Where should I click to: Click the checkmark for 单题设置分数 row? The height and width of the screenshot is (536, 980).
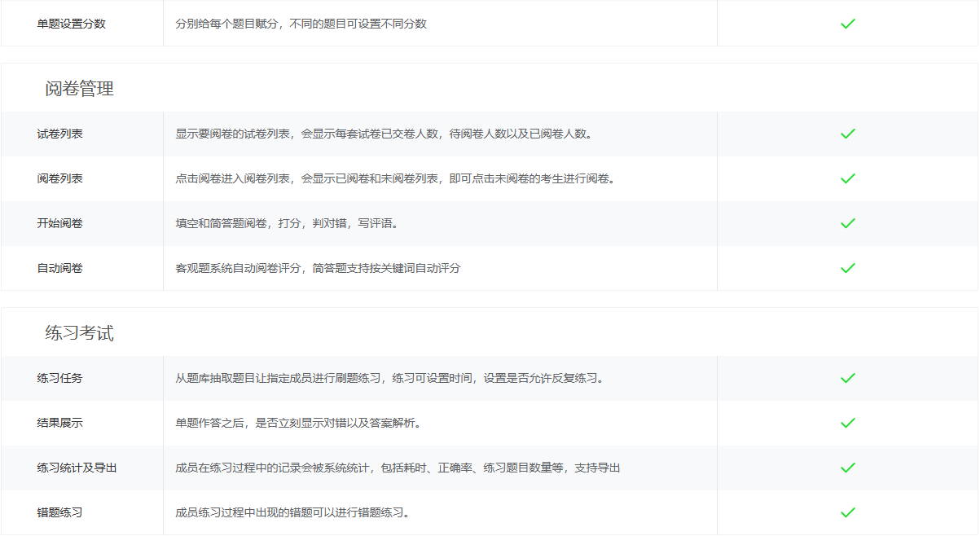(x=847, y=24)
